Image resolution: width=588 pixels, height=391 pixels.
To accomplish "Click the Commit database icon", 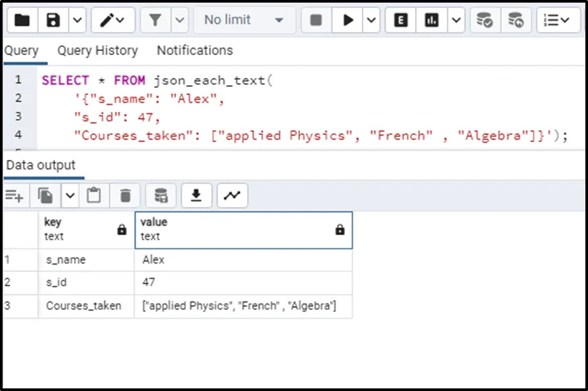I will 484,20.
